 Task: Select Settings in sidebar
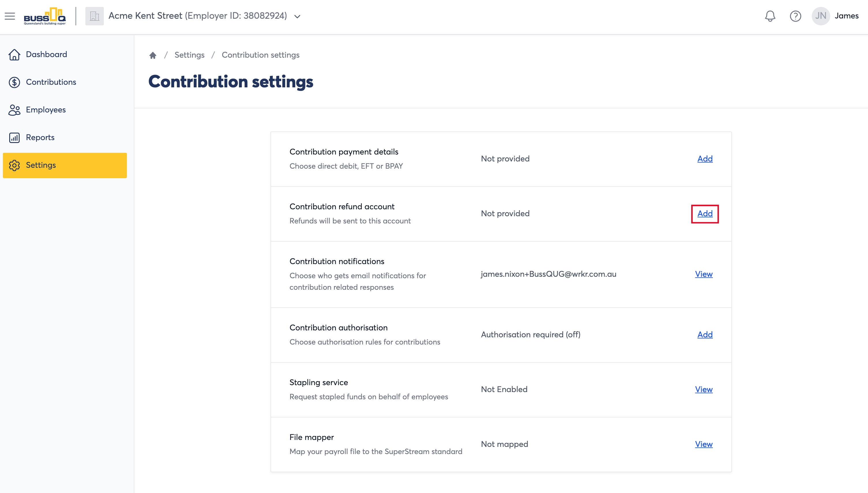coord(65,165)
